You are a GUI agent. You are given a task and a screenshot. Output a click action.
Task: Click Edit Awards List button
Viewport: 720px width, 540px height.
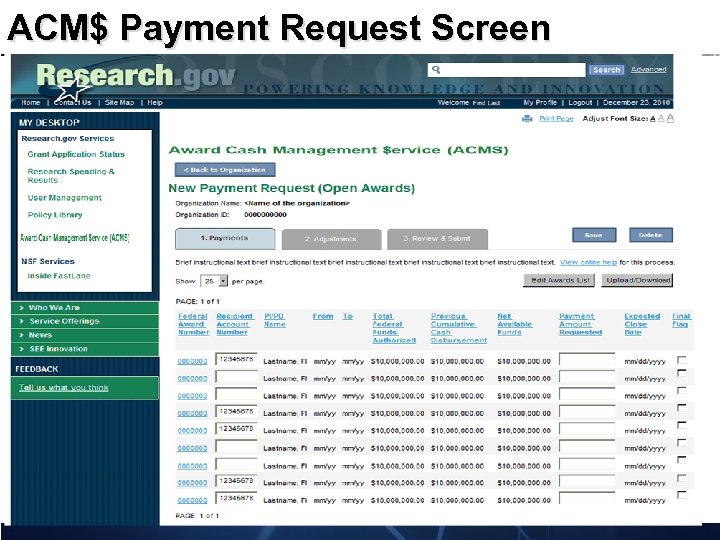(559, 280)
